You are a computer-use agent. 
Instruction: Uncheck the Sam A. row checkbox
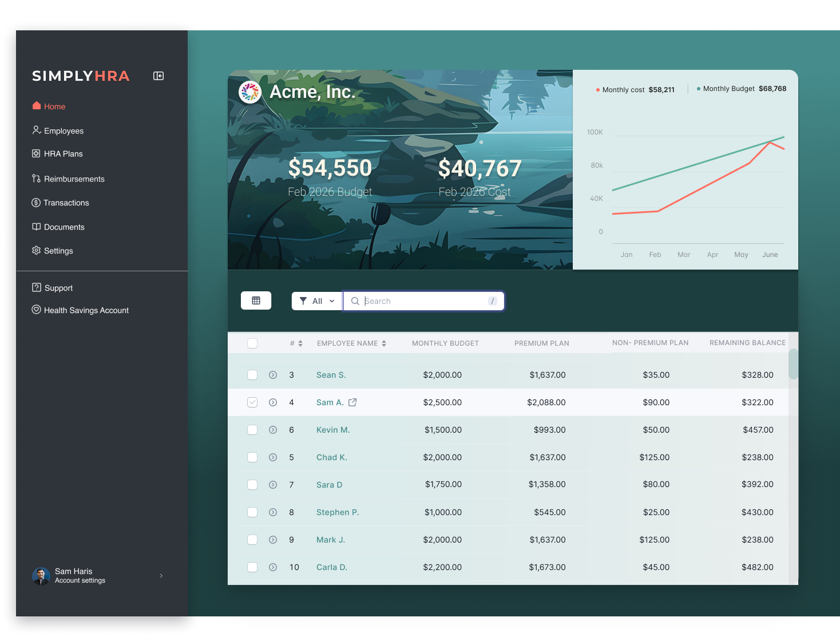coord(252,402)
